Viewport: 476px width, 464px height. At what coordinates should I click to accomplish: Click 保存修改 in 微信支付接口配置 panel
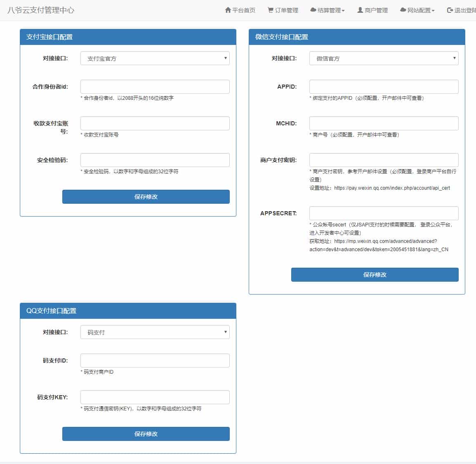click(x=375, y=274)
